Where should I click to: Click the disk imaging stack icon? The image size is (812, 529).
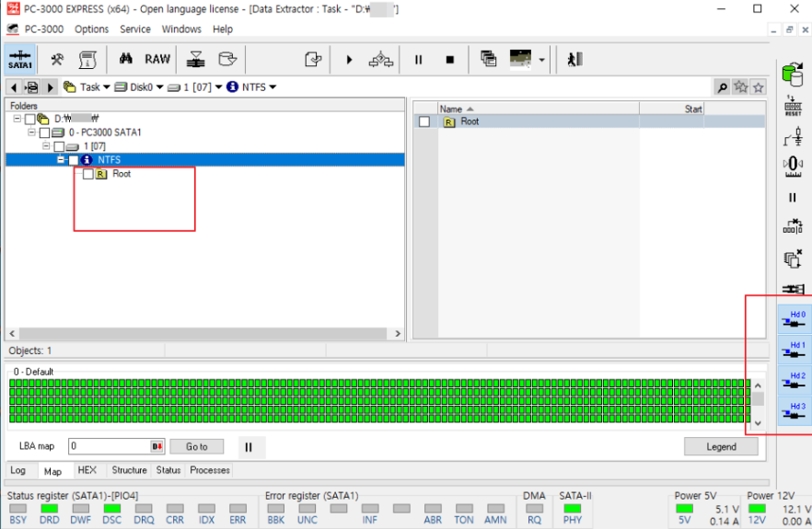[195, 60]
